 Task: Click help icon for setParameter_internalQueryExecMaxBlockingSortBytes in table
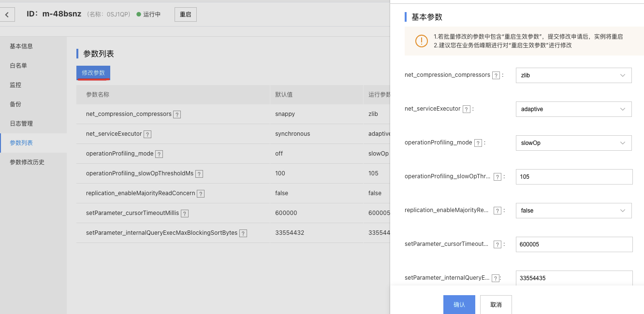click(243, 233)
